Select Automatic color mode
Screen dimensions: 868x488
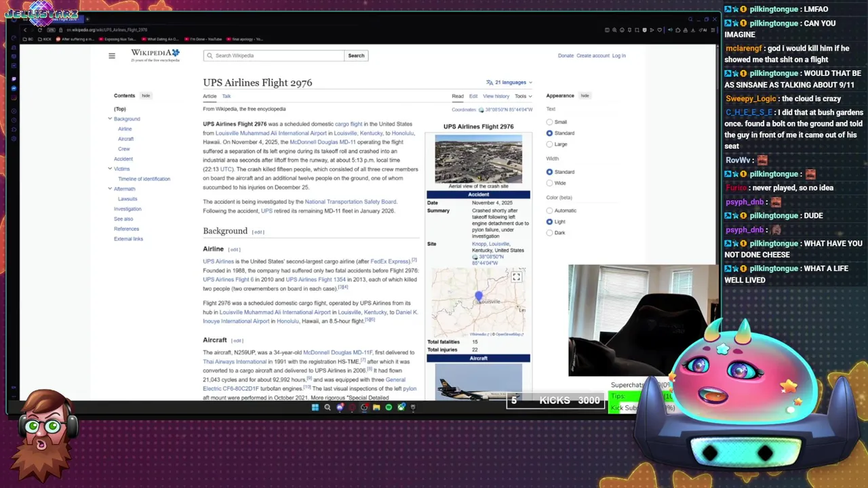pyautogui.click(x=549, y=211)
